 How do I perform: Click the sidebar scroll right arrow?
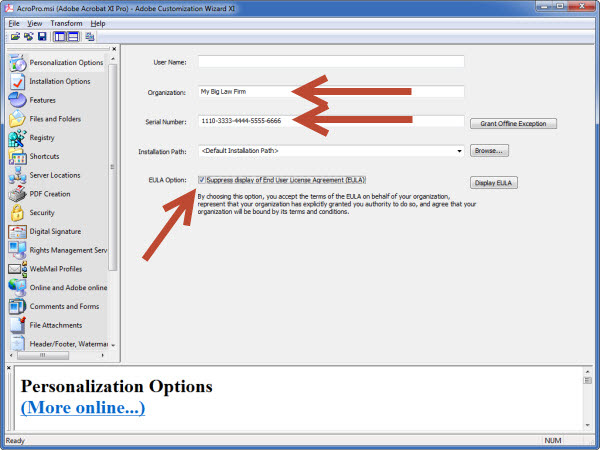(103, 355)
